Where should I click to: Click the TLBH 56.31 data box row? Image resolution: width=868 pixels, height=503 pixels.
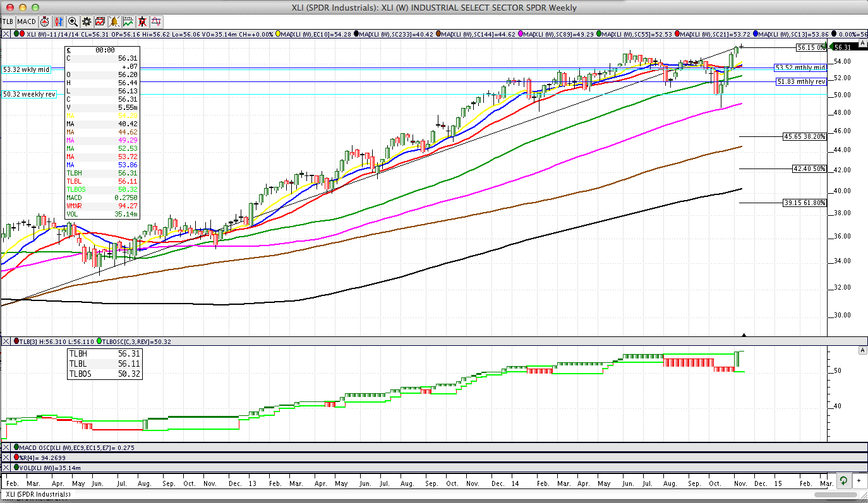[102, 173]
